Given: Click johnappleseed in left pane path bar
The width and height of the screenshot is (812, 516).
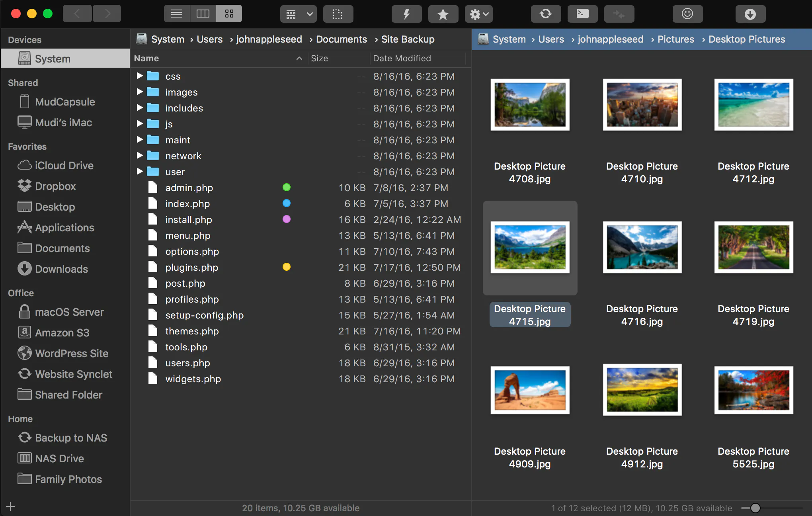Looking at the screenshot, I should 269,39.
